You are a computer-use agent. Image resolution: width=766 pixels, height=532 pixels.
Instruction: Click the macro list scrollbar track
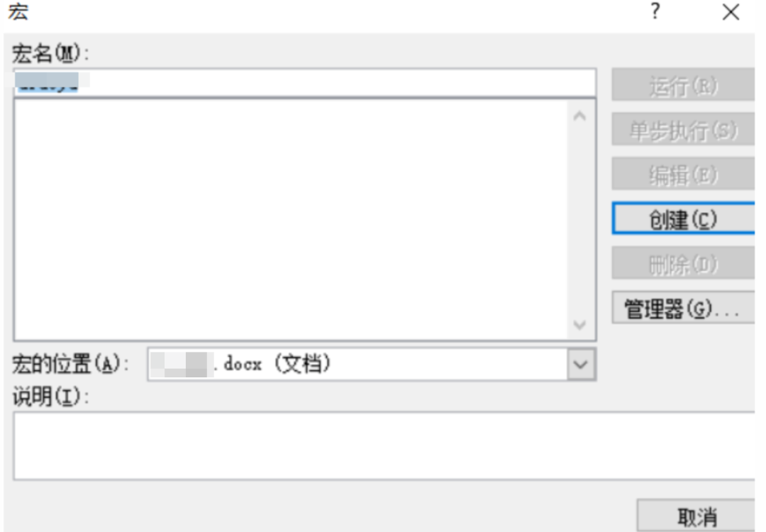pyautogui.click(x=580, y=221)
